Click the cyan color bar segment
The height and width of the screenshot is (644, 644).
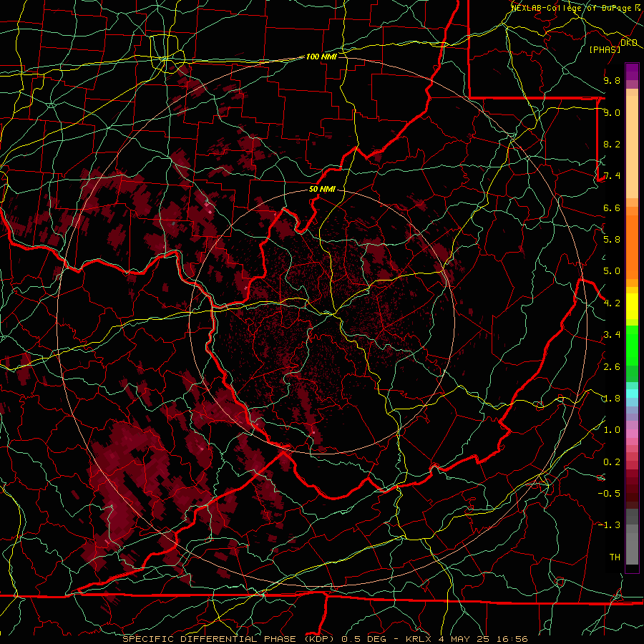coord(632,394)
